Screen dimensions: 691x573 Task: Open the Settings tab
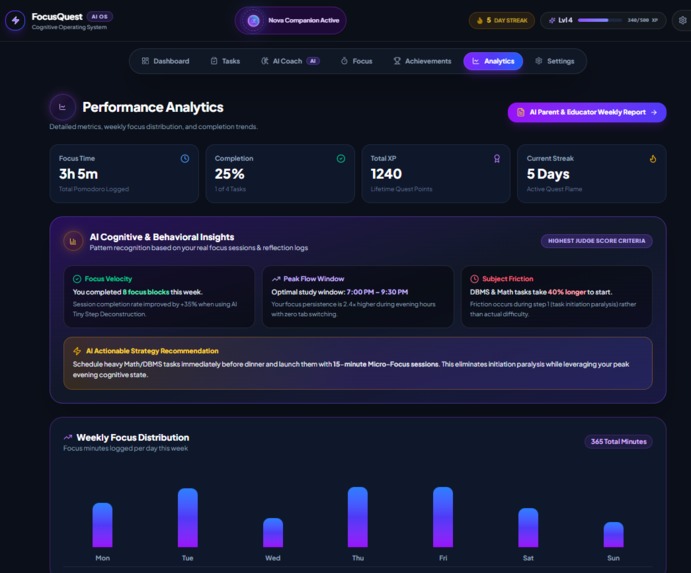554,61
